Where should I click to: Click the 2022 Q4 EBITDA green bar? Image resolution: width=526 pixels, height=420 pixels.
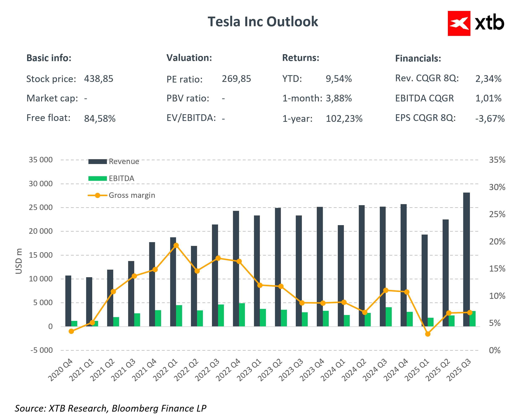pyautogui.click(x=242, y=315)
